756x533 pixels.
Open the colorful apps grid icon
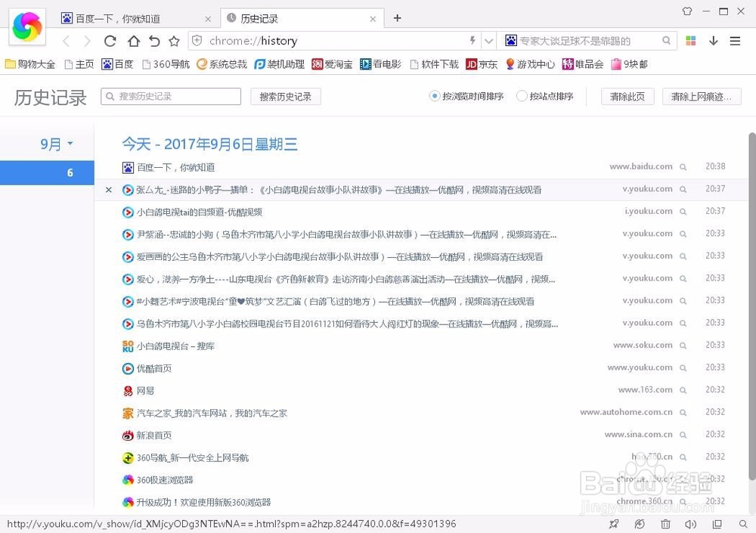[x=690, y=41]
